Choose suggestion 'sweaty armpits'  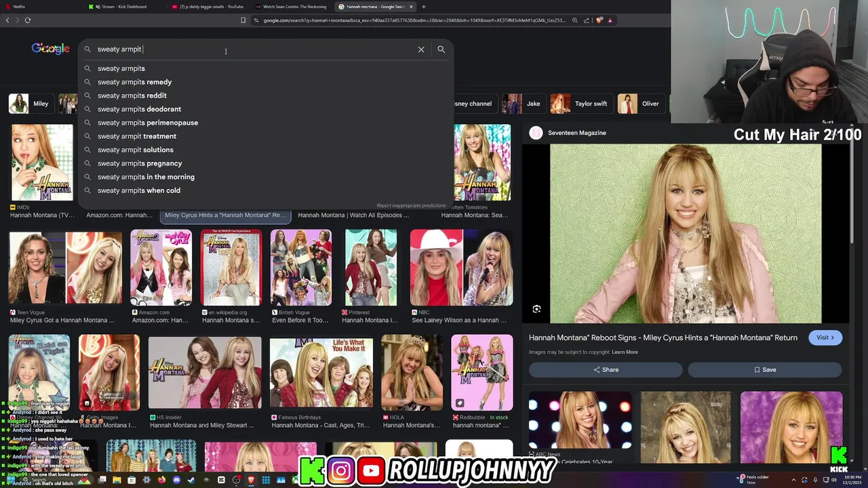[x=266, y=68]
